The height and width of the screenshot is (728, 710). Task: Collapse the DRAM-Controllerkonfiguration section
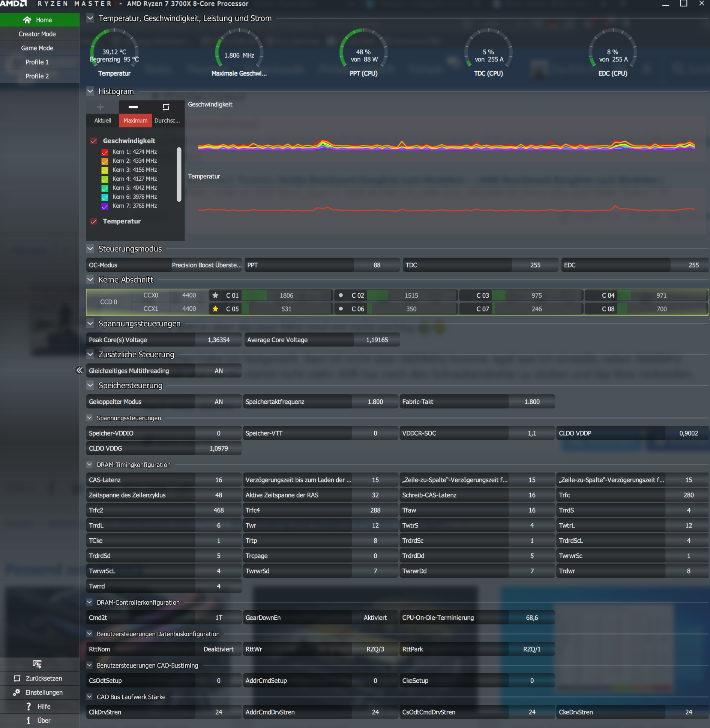(x=90, y=602)
